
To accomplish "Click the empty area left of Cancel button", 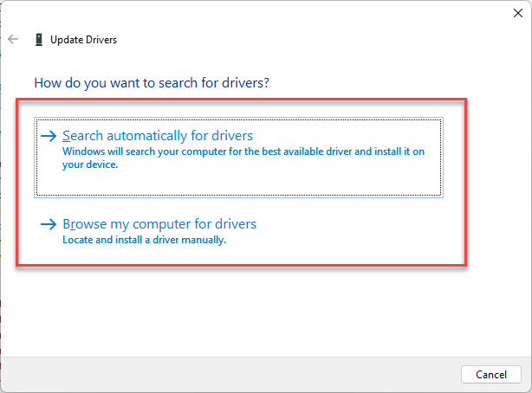I will click(260, 374).
